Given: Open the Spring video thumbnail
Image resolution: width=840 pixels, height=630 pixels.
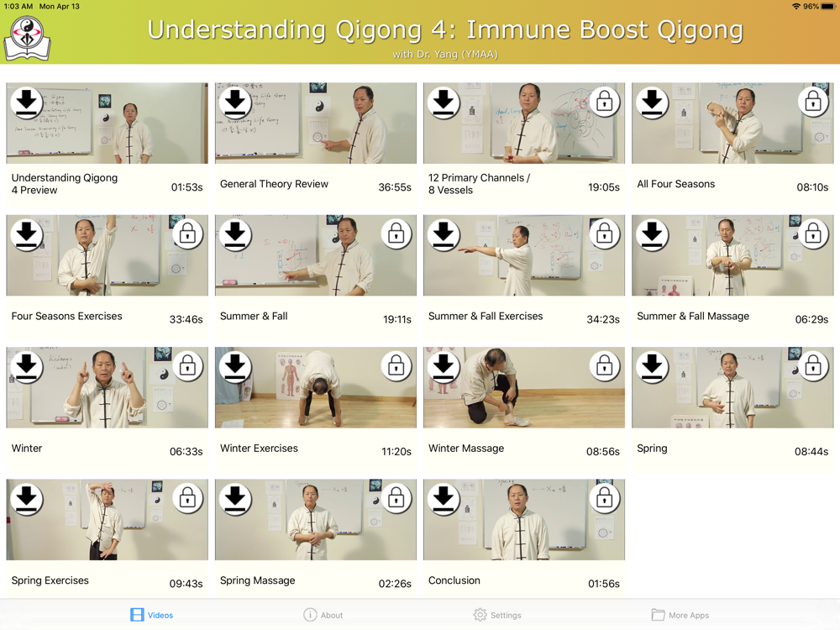Looking at the screenshot, I should (x=732, y=387).
